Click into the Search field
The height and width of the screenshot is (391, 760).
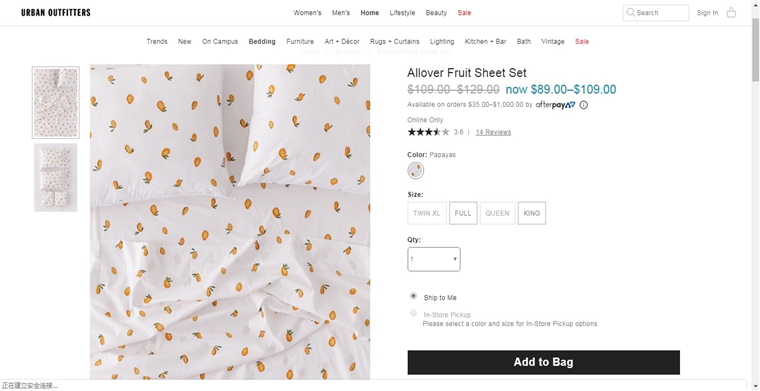[656, 13]
